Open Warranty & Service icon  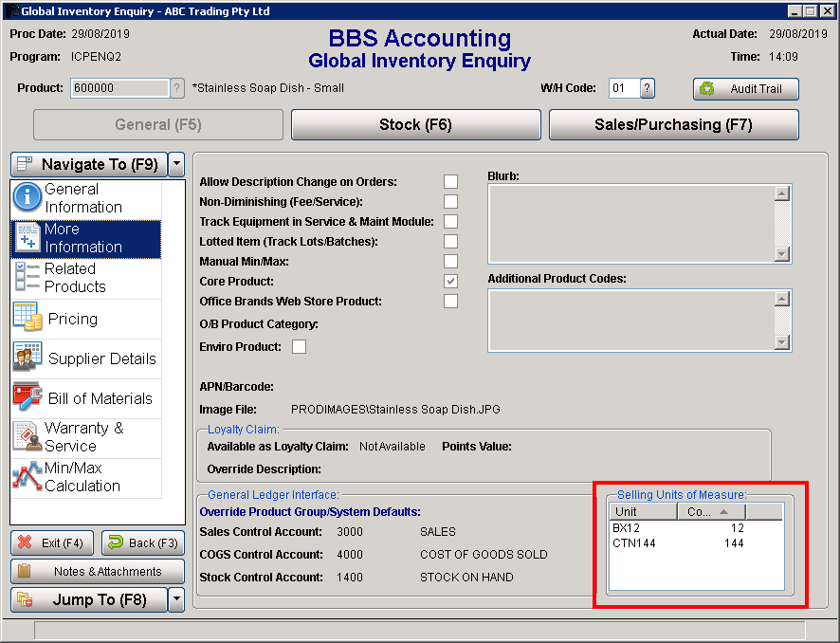coord(27,437)
